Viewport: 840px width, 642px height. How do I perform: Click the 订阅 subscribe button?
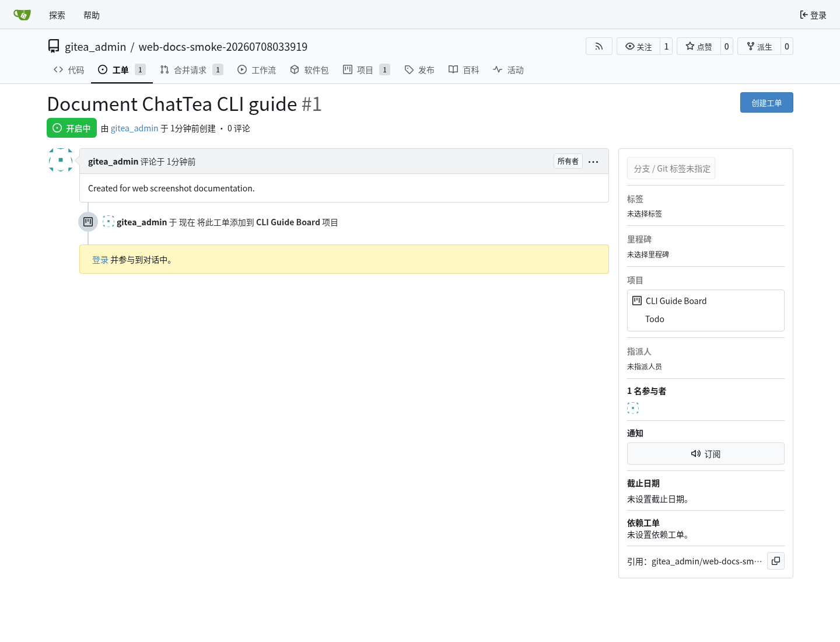click(x=706, y=453)
